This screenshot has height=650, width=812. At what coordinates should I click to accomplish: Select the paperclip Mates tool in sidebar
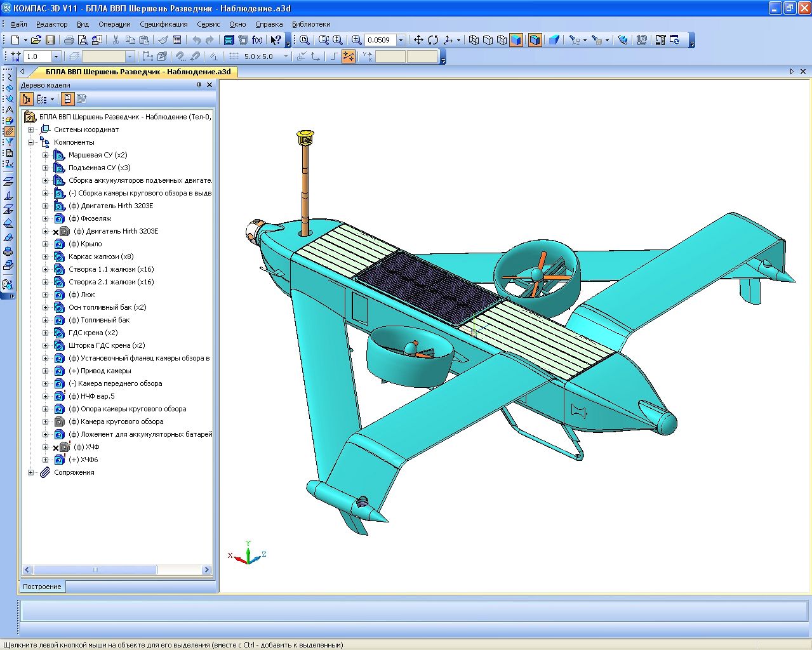pyautogui.click(x=9, y=132)
